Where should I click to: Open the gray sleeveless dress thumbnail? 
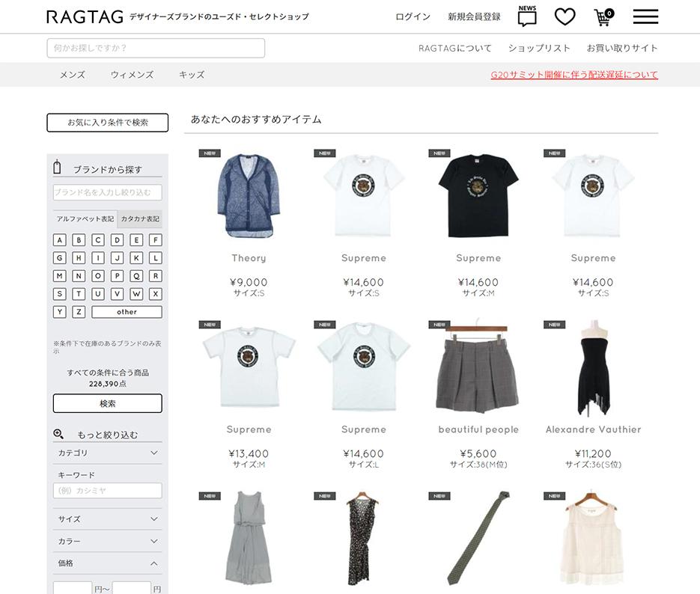click(x=249, y=538)
